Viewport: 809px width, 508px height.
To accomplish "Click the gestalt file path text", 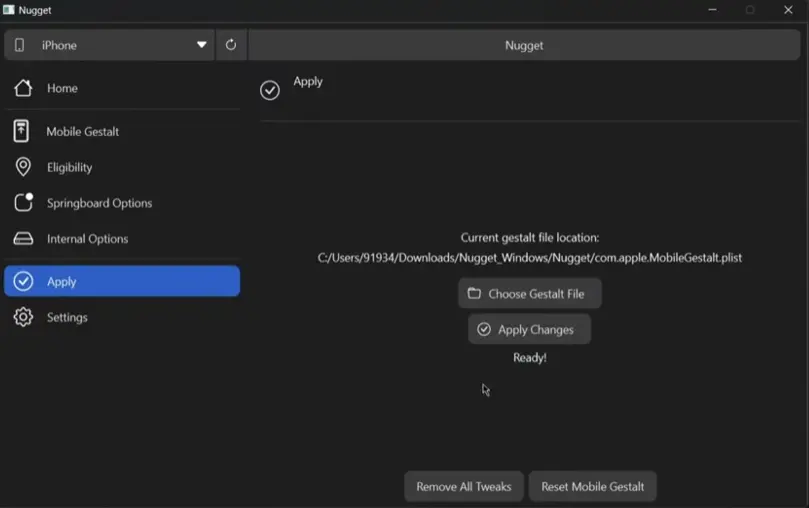I will tap(529, 257).
